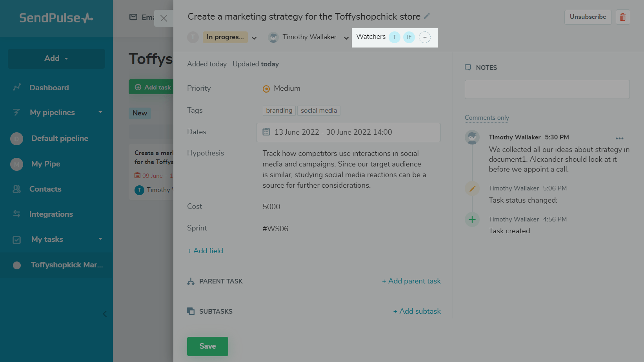
Task: Expand the My tasks menu
Action: [x=100, y=239]
